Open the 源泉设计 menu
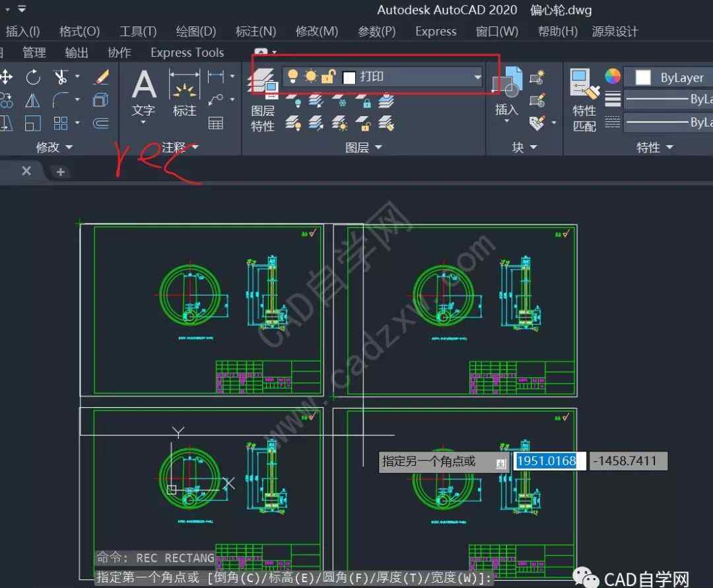 tap(615, 32)
